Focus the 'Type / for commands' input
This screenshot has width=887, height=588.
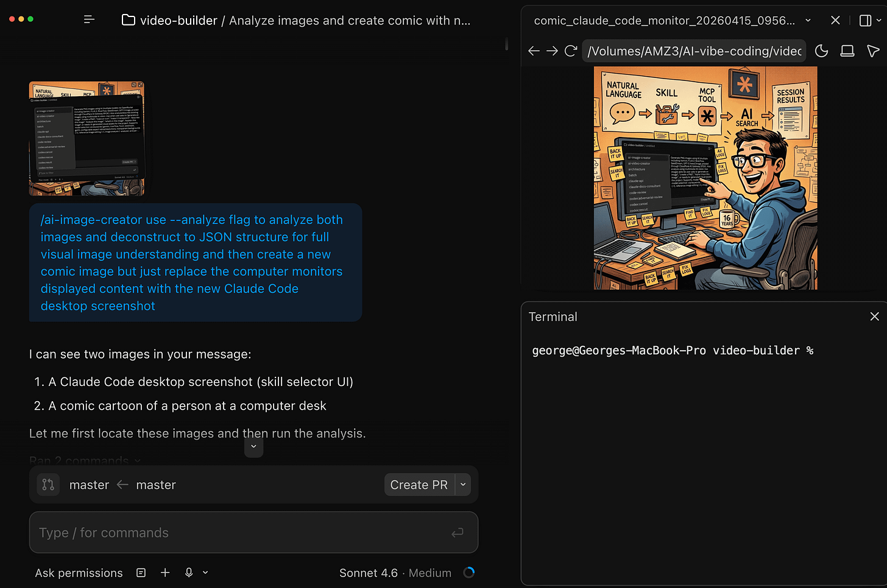[x=253, y=533]
